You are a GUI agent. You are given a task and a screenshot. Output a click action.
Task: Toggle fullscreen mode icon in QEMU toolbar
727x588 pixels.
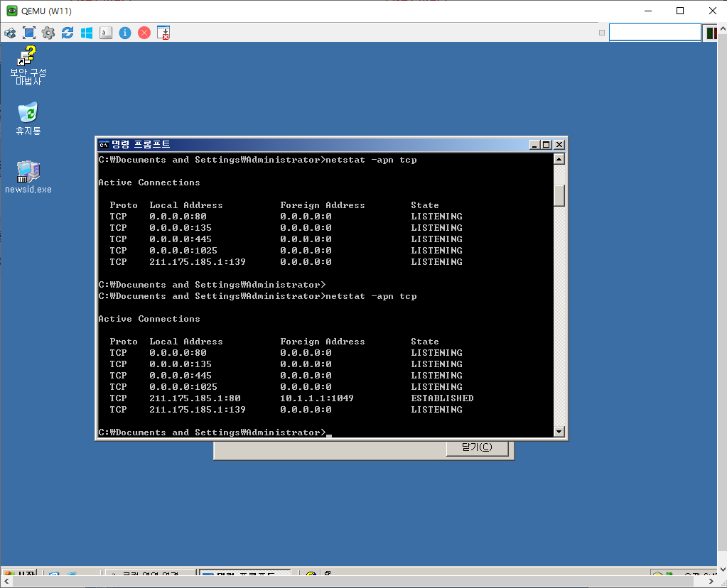(29, 33)
